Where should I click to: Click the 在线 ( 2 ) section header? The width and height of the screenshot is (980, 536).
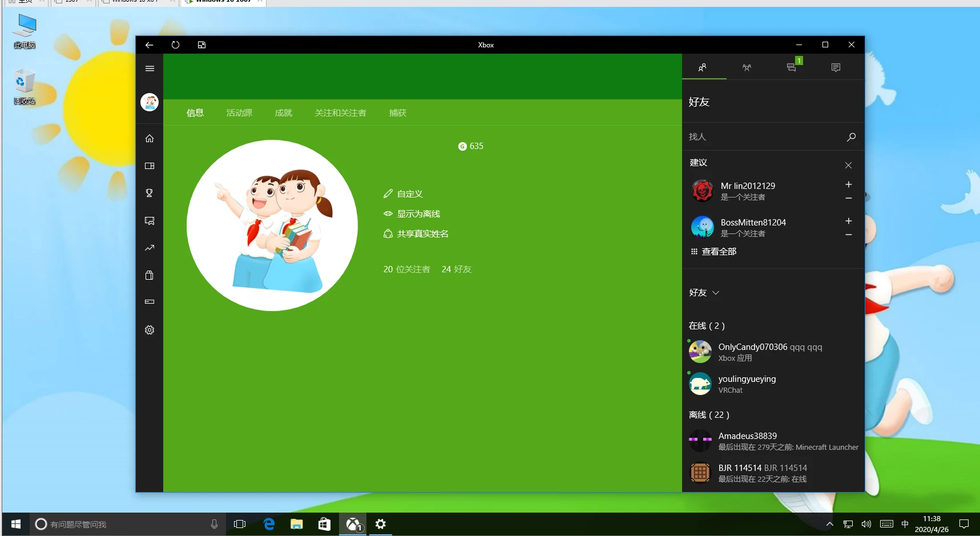tap(707, 326)
